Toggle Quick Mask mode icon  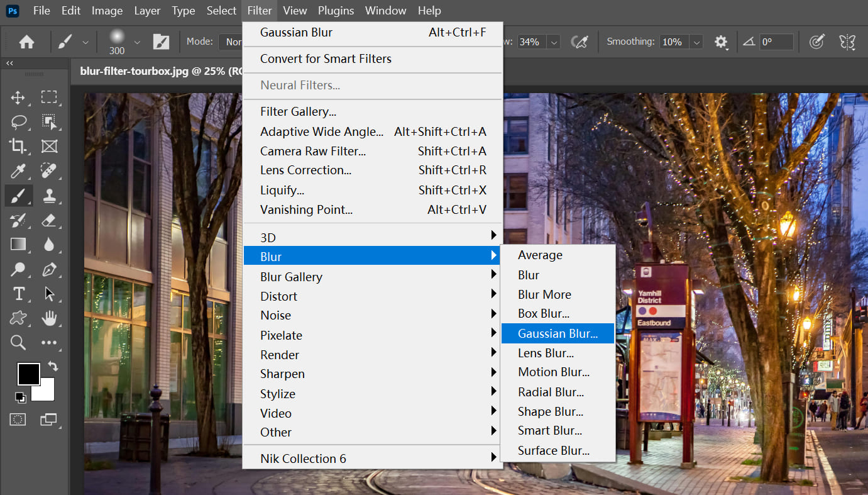[x=18, y=419]
